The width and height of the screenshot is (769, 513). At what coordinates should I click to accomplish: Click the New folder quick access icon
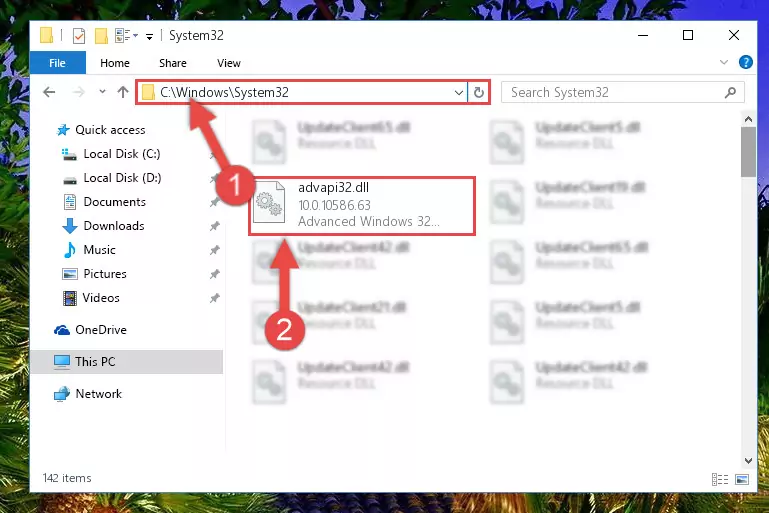click(x=101, y=36)
